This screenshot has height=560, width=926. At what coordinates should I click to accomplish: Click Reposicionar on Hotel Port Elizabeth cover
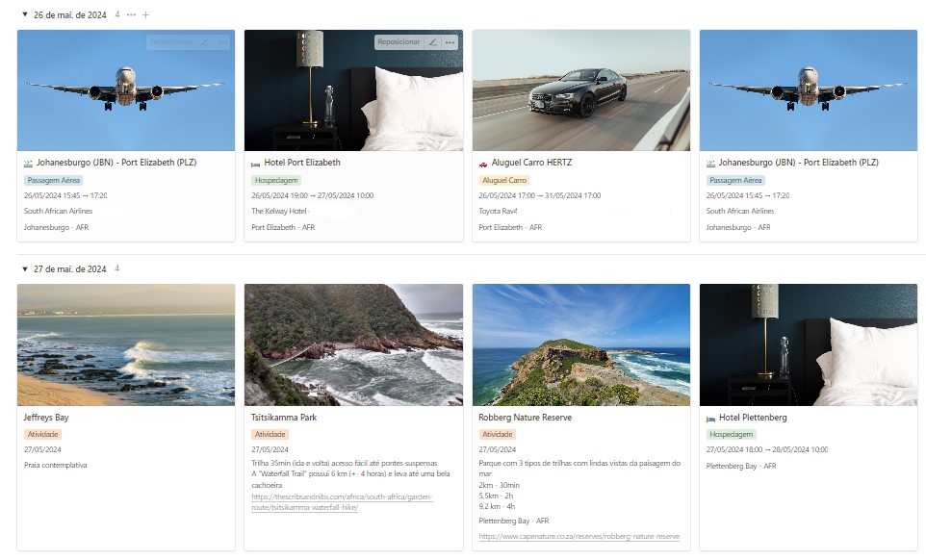pyautogui.click(x=399, y=42)
